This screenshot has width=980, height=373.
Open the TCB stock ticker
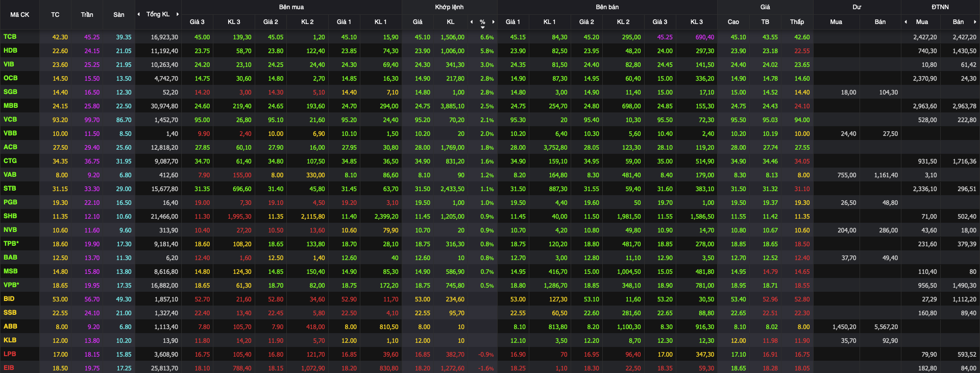(x=10, y=37)
